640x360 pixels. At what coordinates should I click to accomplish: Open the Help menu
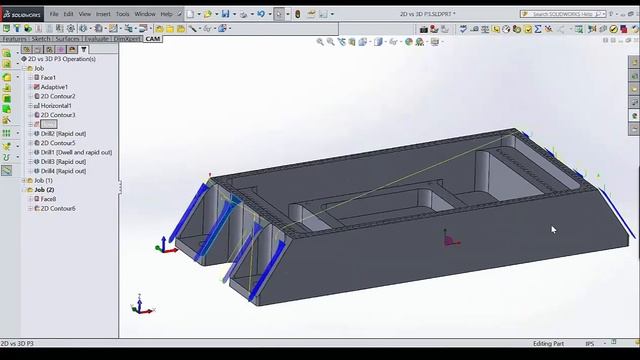(166, 14)
